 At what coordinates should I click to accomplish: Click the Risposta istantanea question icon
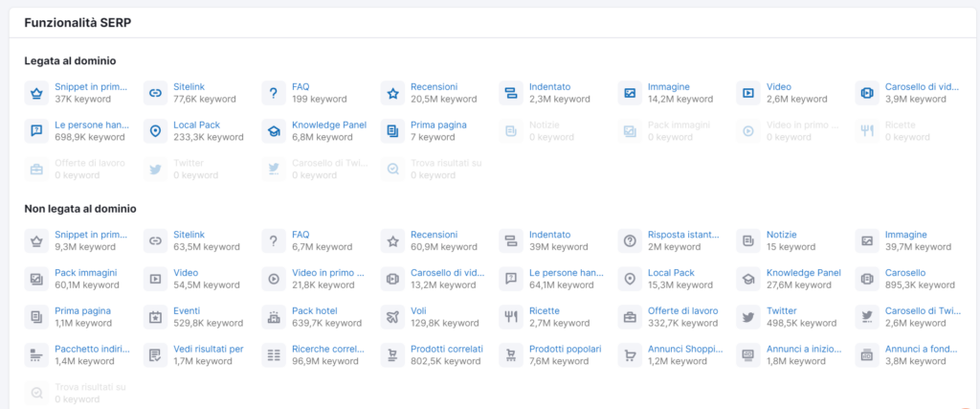click(x=629, y=240)
